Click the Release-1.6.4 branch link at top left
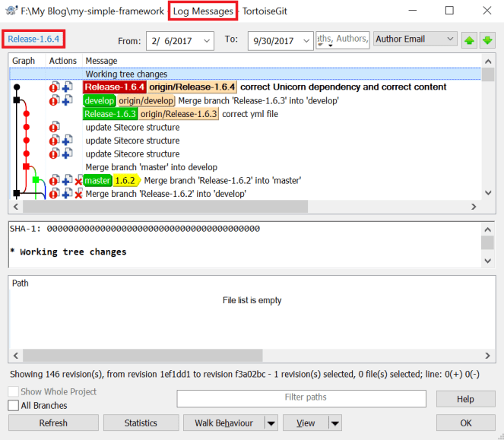Viewport: 504px width, 440px height. pos(33,39)
